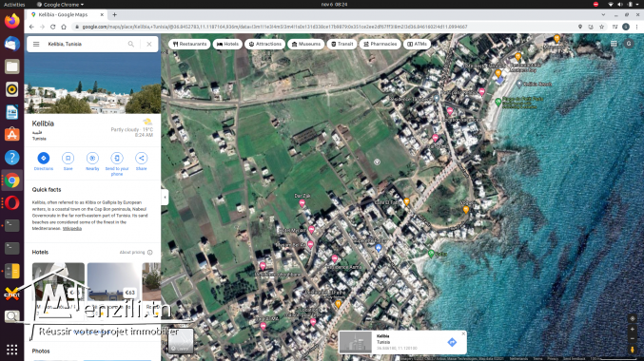Image resolution: width=644 pixels, height=361 pixels.
Task: Open the Activities overview
Action: click(14, 5)
